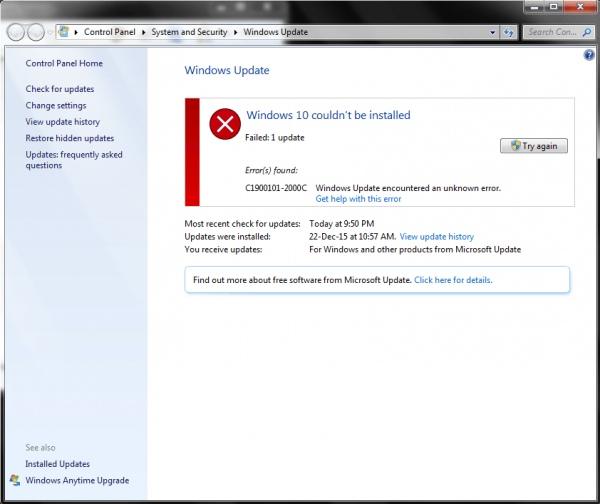Go back with the left arrow button

click(16, 32)
